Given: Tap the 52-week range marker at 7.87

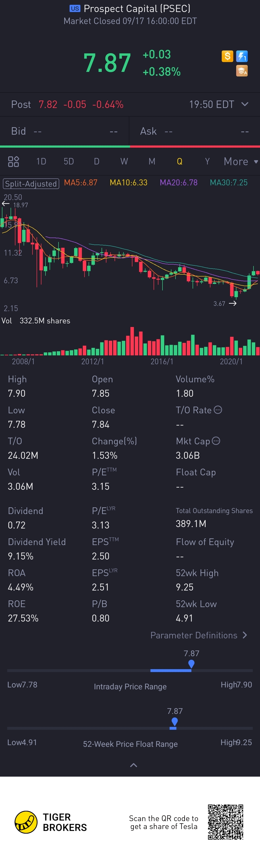Looking at the screenshot, I should coord(174,722).
